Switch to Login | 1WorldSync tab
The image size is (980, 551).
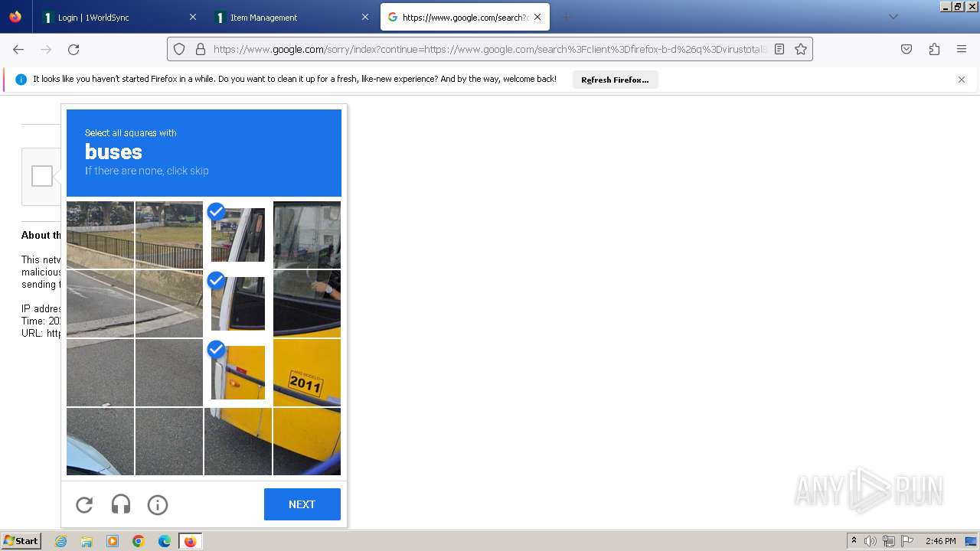[119, 17]
